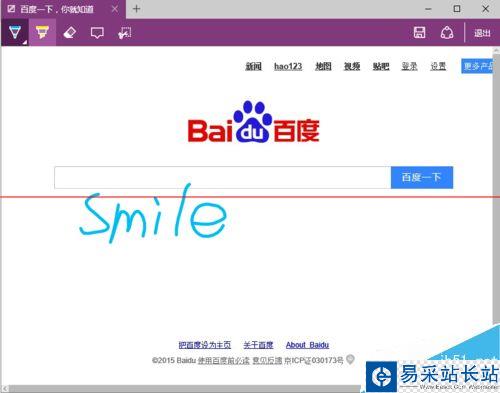The height and width of the screenshot is (393, 500).
Task: Click the 京ICP证030173号 text
Action: pyautogui.click(x=314, y=360)
